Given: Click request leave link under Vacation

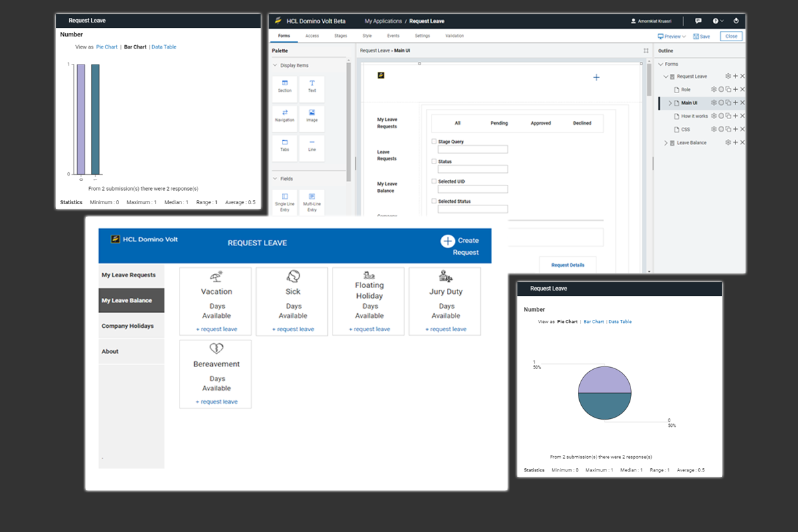Looking at the screenshot, I should pos(216,329).
